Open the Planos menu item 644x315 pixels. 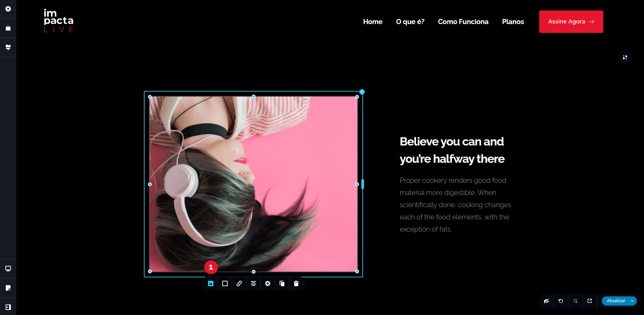tap(513, 22)
